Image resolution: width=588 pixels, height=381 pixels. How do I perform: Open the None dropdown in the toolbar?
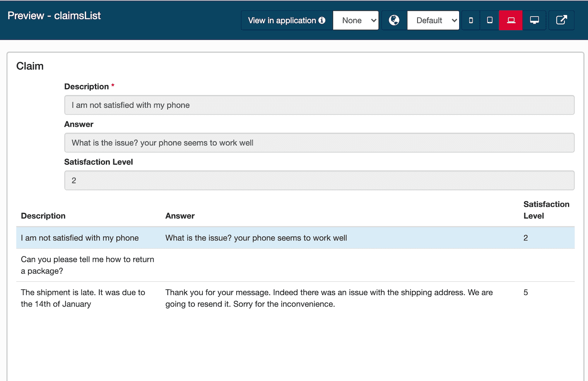click(356, 20)
